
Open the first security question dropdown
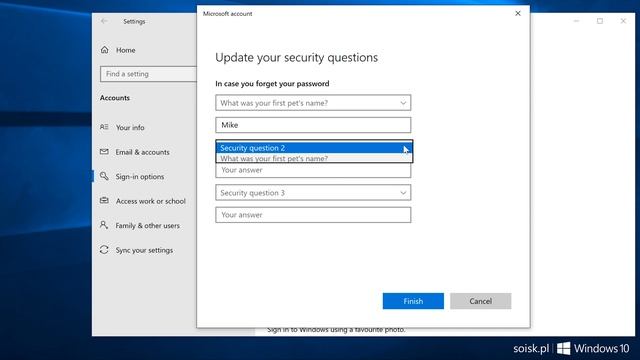[313, 103]
